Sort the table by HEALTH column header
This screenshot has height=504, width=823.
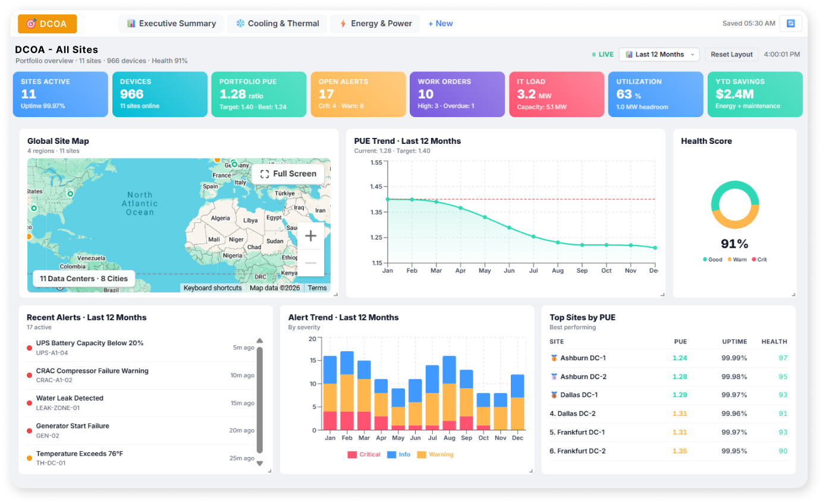click(x=774, y=342)
